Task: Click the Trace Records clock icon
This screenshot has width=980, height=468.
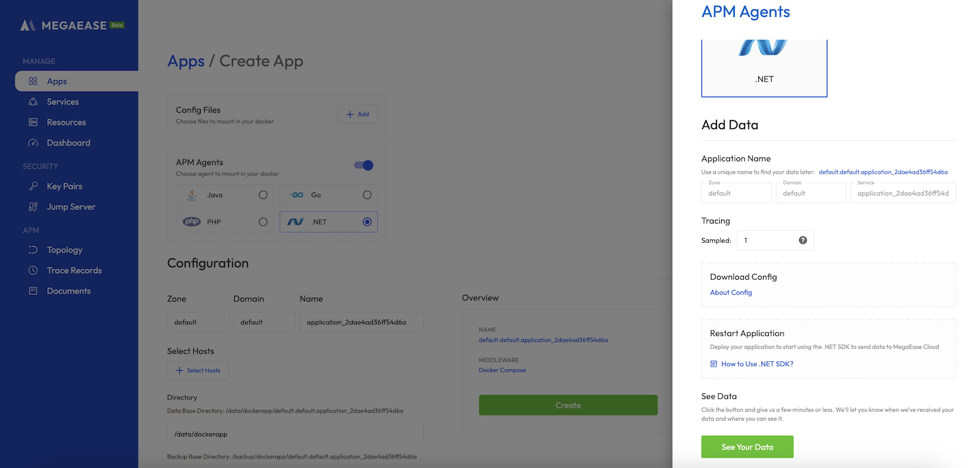Action: point(33,270)
